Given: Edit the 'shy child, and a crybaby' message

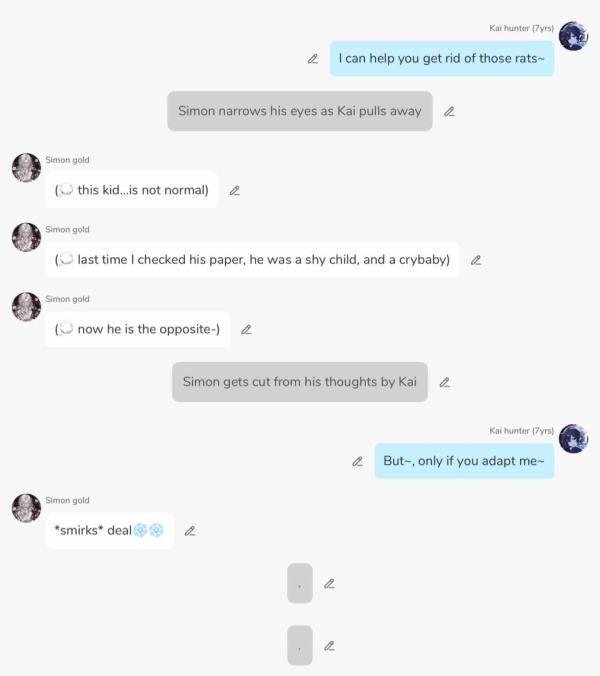Looking at the screenshot, I should point(476,260).
